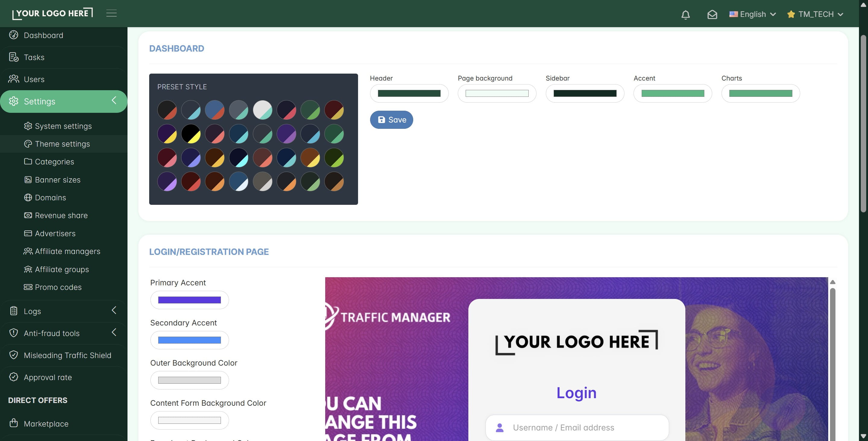Open the Sidebar color picker

pyautogui.click(x=585, y=94)
